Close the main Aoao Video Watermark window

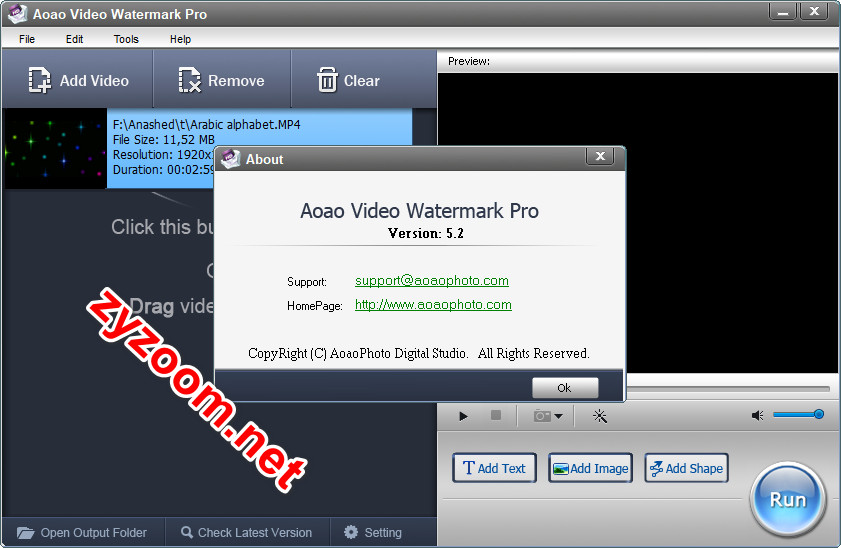tap(814, 11)
